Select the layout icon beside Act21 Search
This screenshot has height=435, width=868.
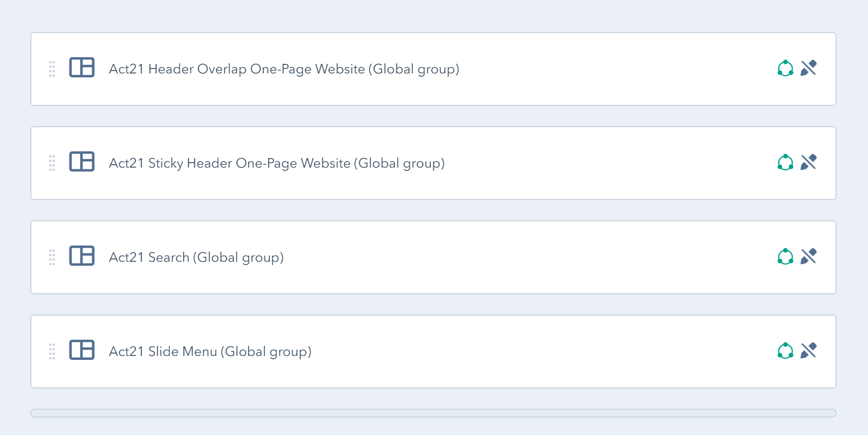click(x=82, y=256)
